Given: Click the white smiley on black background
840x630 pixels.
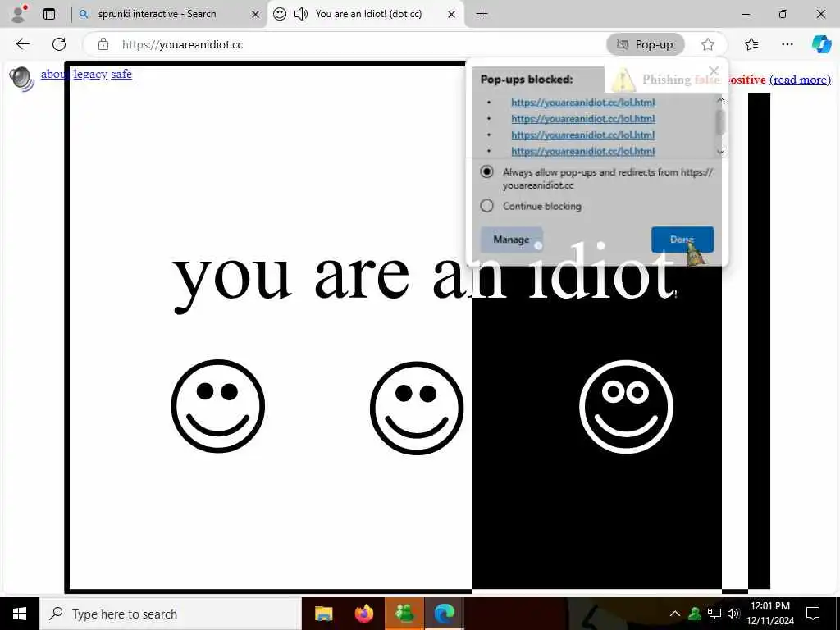Looking at the screenshot, I should pos(626,407).
